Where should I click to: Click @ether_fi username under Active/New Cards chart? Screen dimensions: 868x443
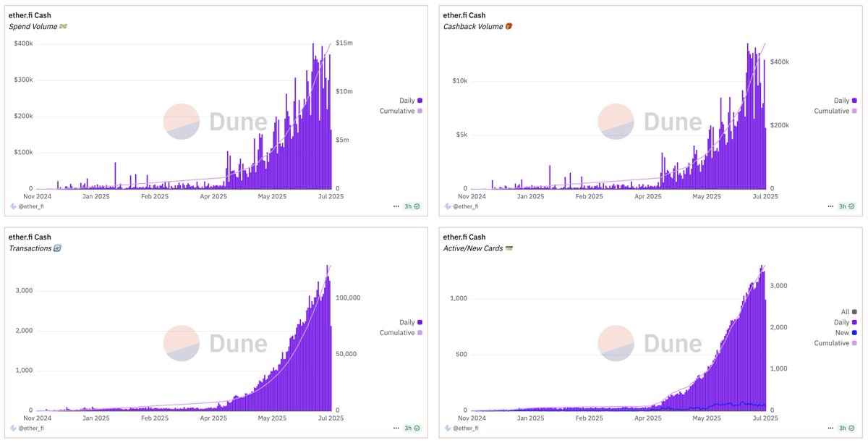pyautogui.click(x=464, y=429)
